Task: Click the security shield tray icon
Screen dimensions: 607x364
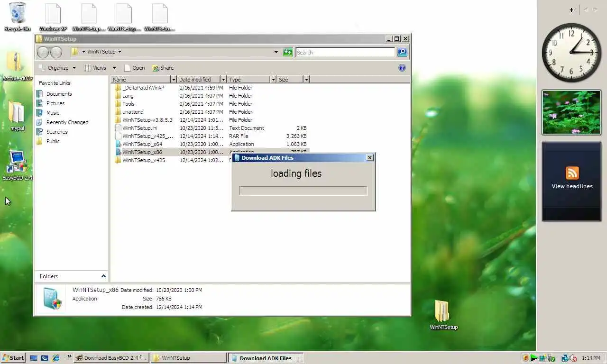Action: [x=525, y=358]
